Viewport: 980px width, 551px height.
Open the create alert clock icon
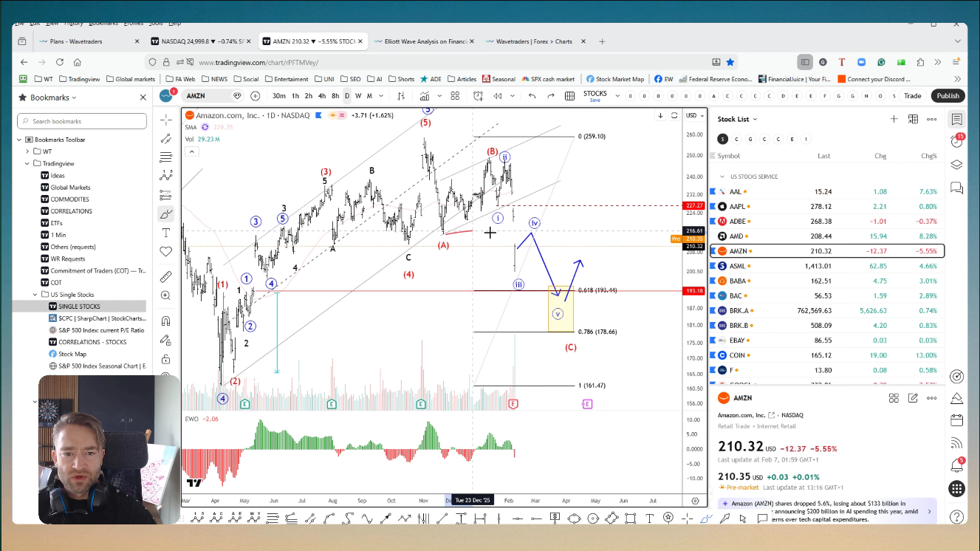[478, 96]
